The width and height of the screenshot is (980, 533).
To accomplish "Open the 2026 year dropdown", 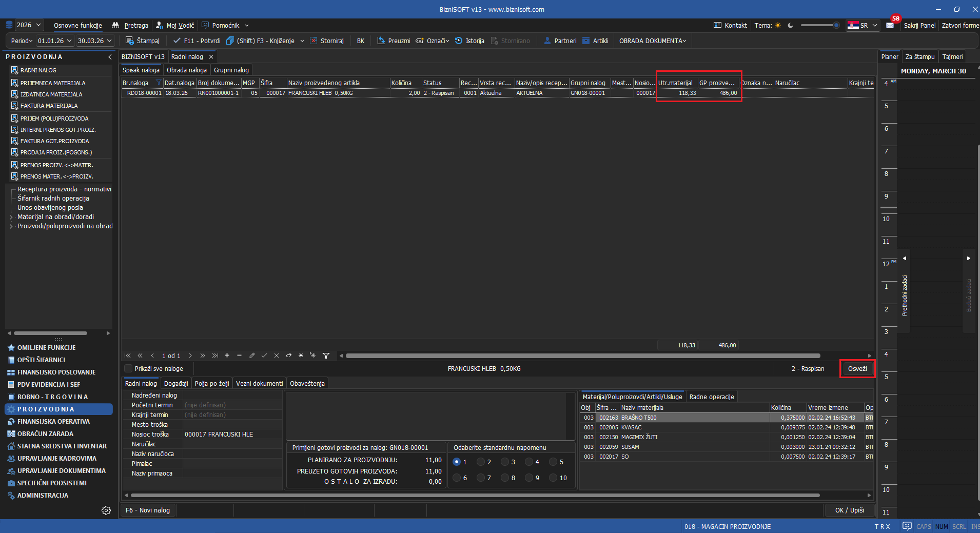I will point(29,25).
